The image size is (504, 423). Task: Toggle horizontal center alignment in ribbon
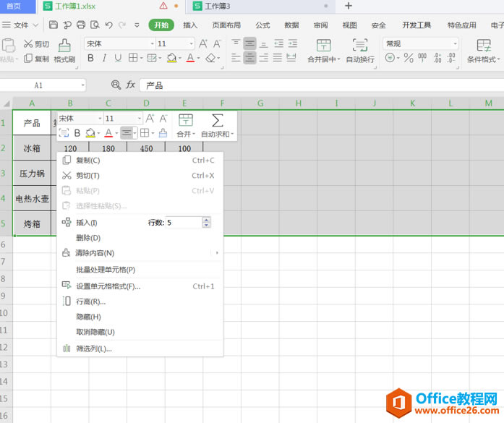click(x=249, y=58)
